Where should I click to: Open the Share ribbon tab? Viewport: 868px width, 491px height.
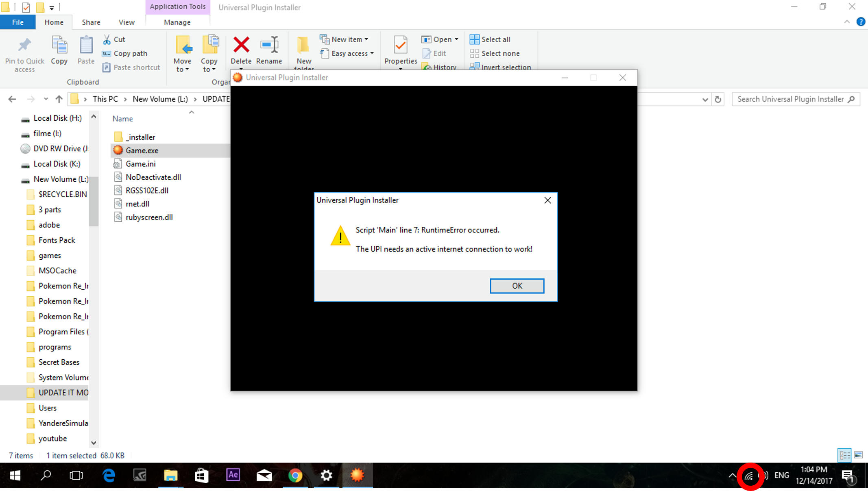[x=91, y=22]
